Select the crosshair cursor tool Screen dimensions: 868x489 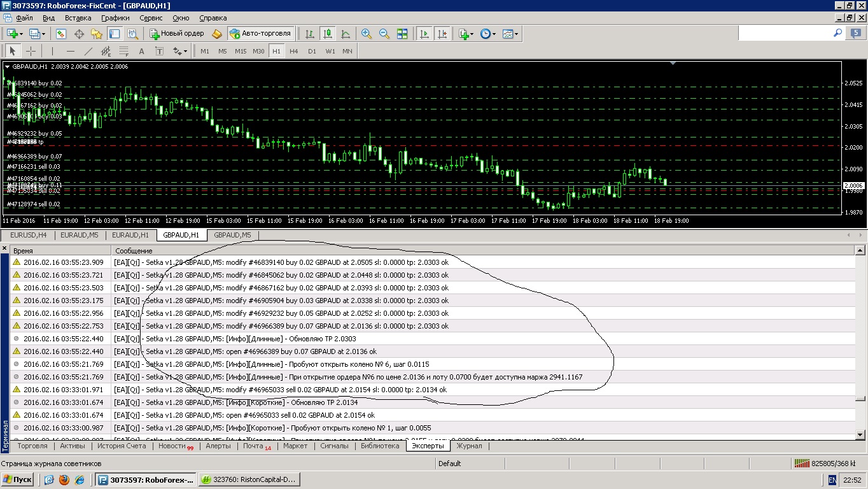(x=31, y=51)
